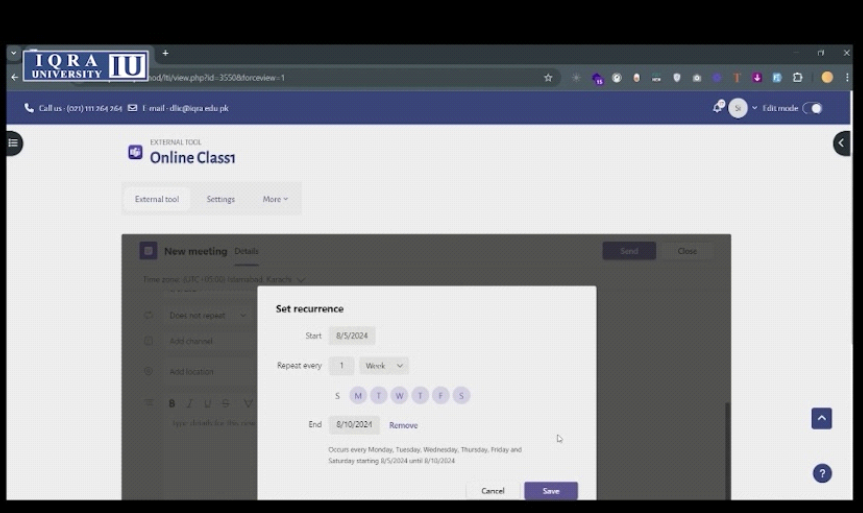Click the Start date field

352,336
